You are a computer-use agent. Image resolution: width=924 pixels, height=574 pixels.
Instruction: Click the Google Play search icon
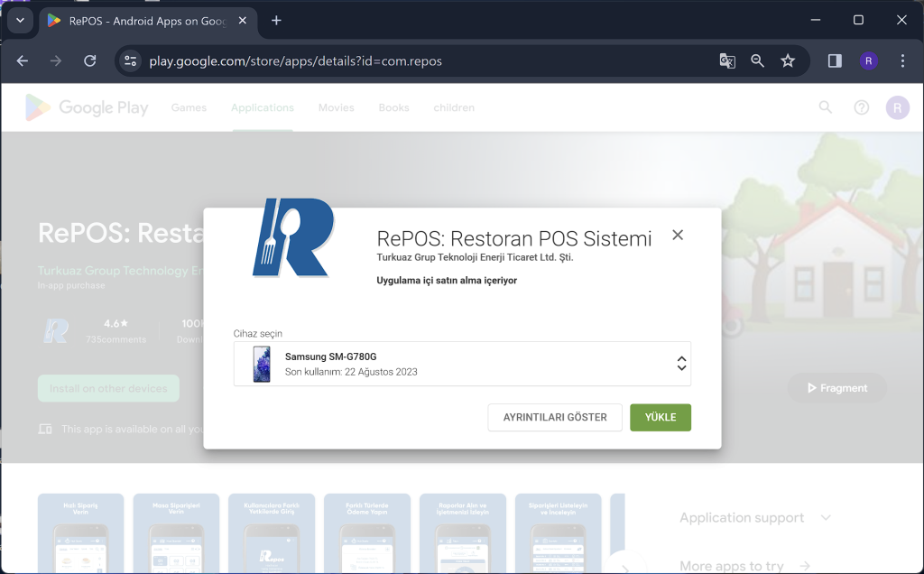pyautogui.click(x=826, y=107)
